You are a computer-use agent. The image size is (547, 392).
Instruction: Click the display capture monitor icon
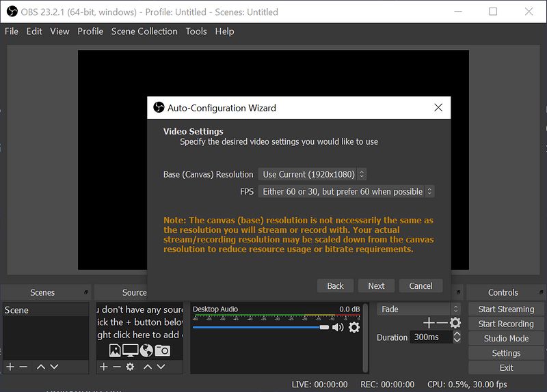click(130, 350)
